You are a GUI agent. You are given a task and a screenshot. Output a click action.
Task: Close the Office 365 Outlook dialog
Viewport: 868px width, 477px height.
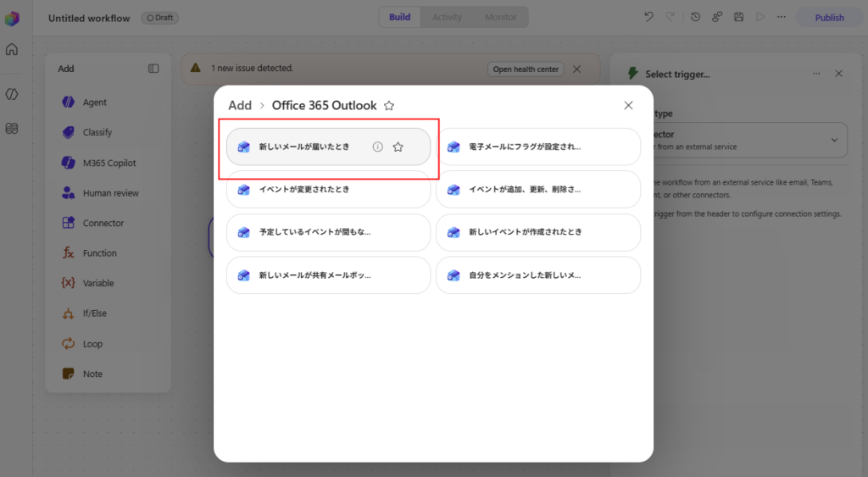pos(628,105)
